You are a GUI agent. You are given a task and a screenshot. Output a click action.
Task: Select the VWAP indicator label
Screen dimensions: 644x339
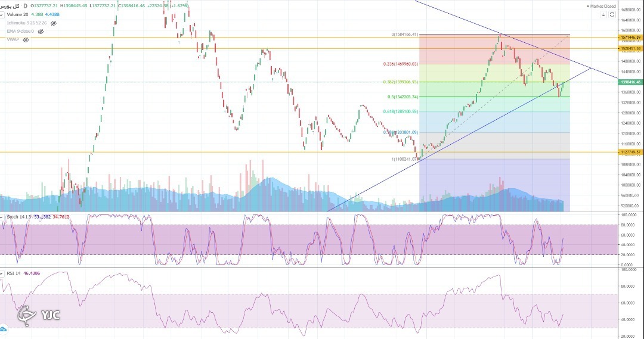coord(13,40)
